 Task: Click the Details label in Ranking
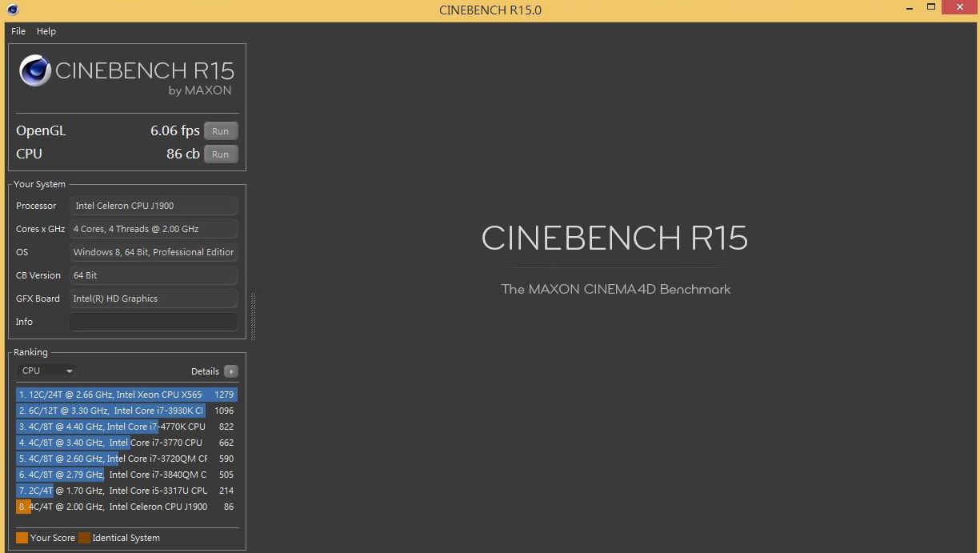[205, 371]
